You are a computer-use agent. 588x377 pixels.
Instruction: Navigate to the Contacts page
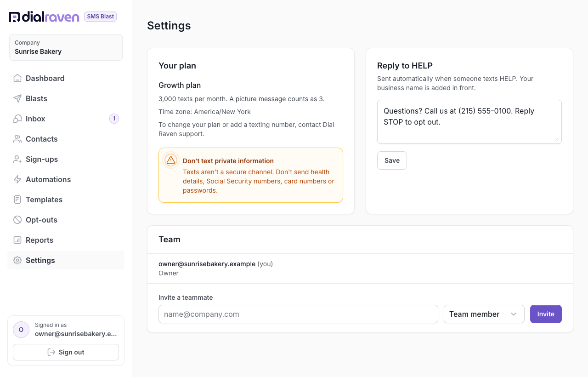coord(66,139)
